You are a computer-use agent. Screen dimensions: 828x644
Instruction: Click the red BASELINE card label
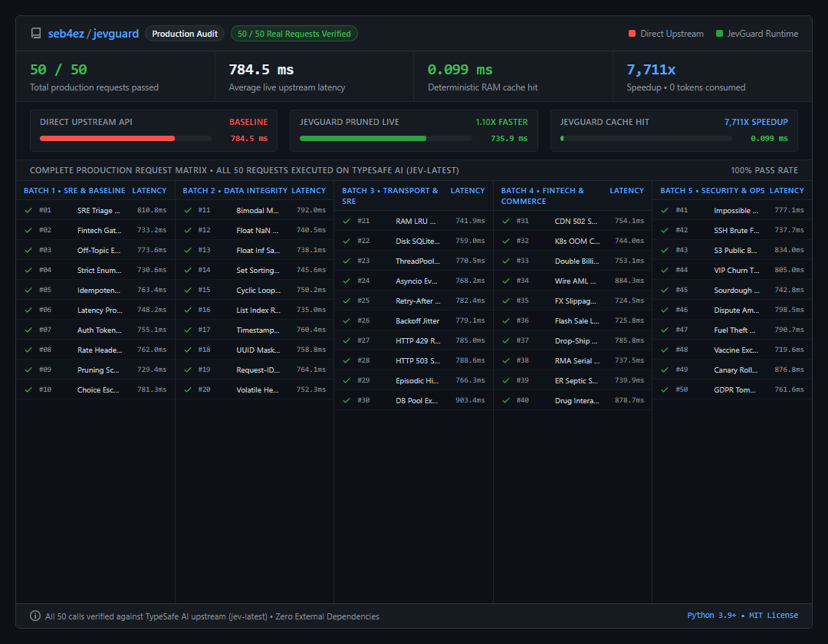[248, 122]
